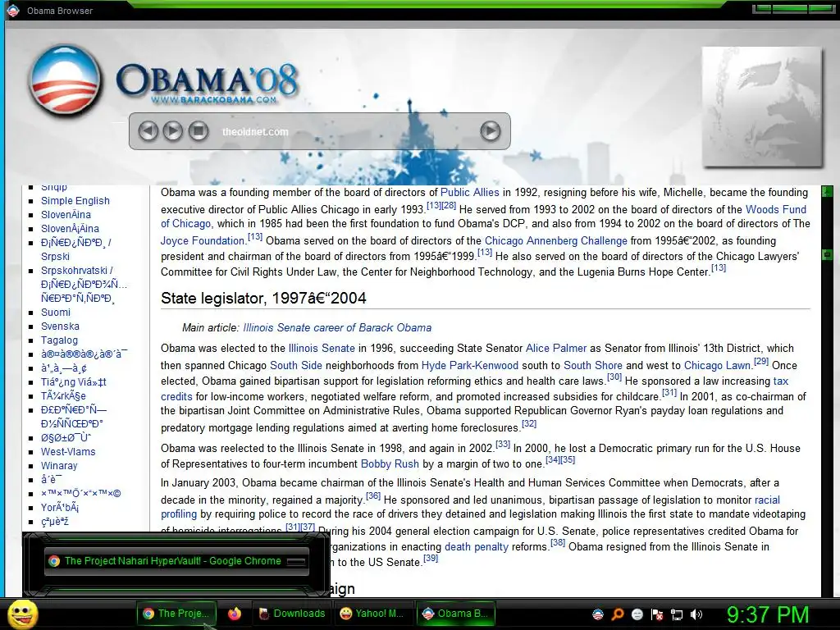Select the West-Vlams language link
840x630 pixels.
point(68,452)
